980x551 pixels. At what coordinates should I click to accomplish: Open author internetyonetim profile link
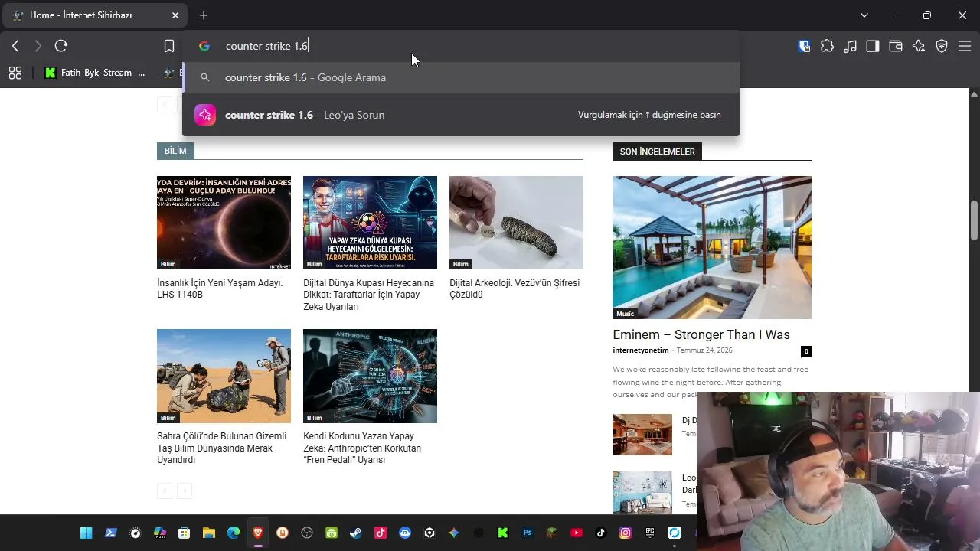click(x=641, y=350)
